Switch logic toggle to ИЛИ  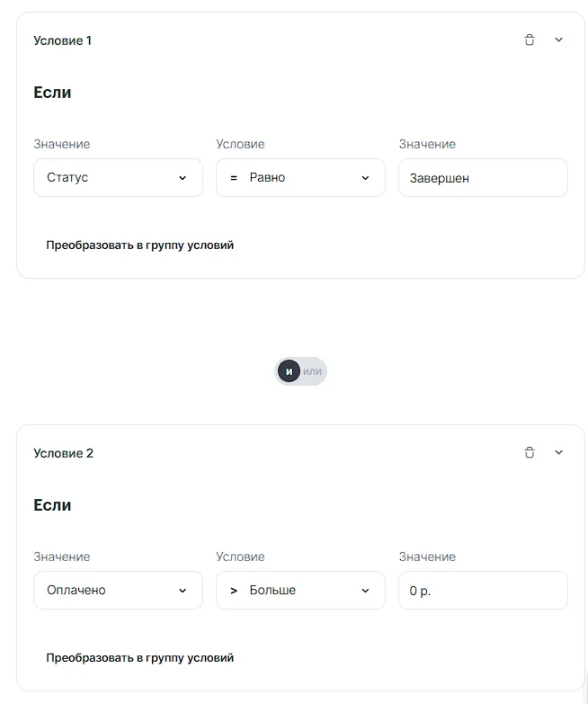click(x=312, y=371)
